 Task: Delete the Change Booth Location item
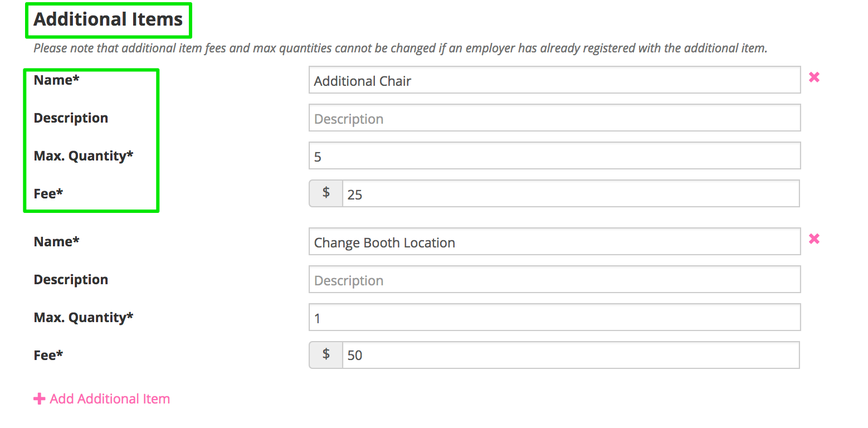[814, 239]
